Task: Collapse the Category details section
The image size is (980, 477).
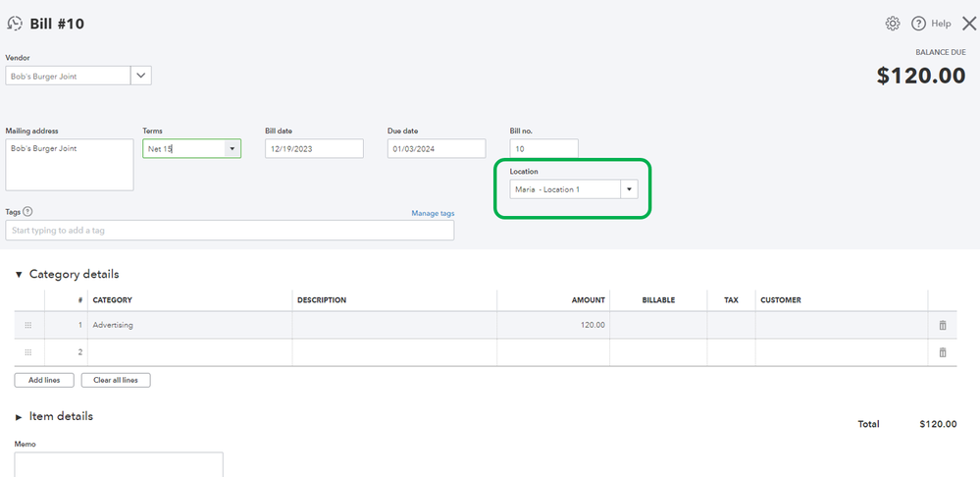Action: point(19,275)
